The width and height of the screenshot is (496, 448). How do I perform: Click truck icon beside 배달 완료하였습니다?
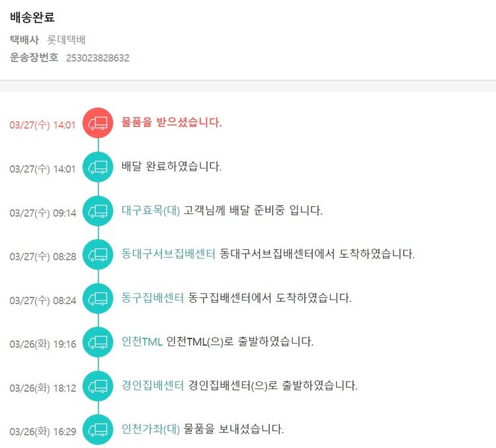click(98, 167)
